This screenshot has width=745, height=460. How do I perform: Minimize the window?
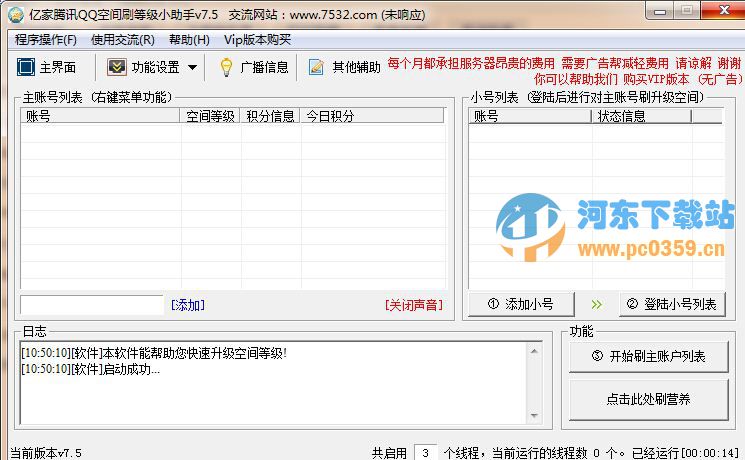tap(660, 12)
